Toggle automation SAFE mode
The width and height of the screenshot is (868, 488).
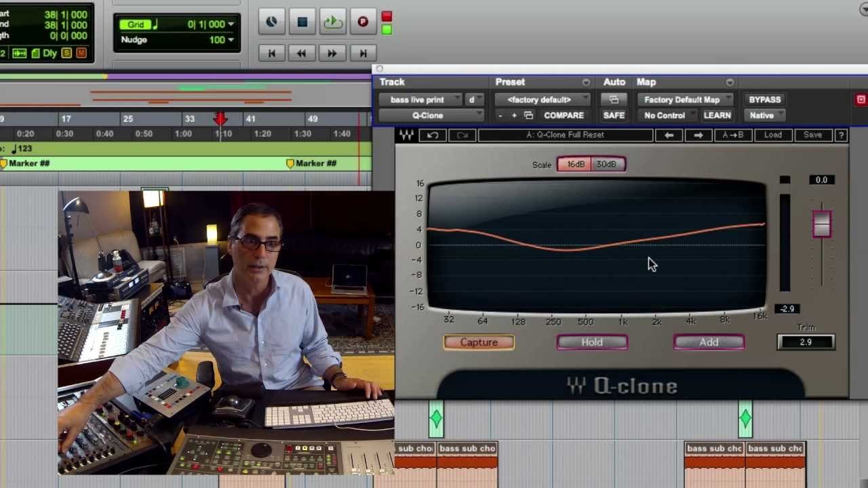[614, 115]
